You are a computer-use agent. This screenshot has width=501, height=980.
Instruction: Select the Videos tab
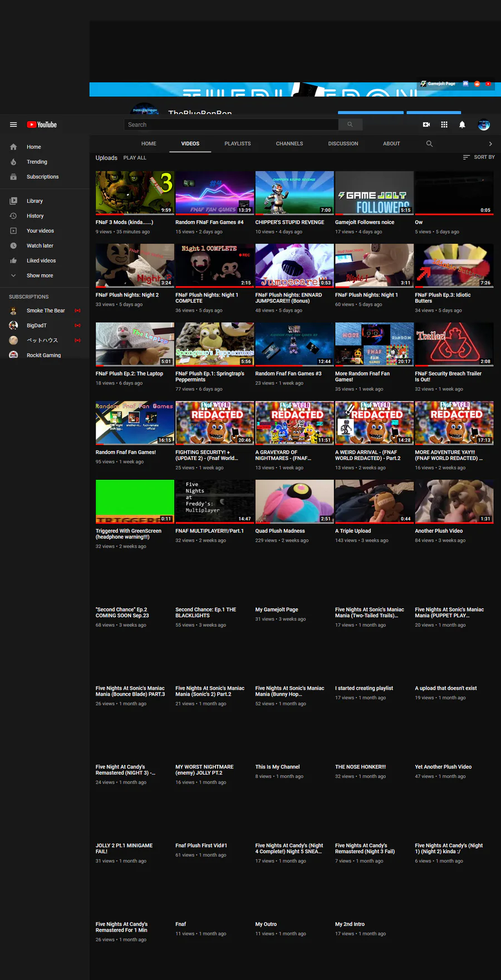click(x=190, y=143)
